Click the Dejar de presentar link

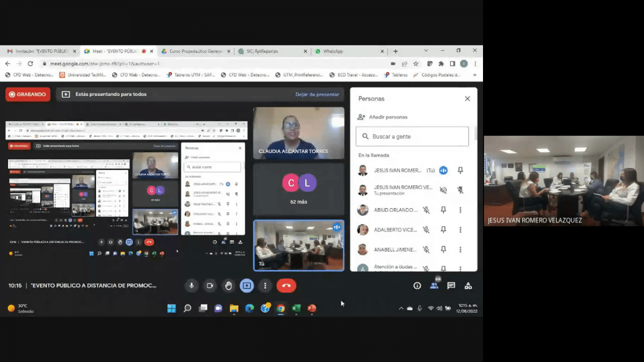coord(317,94)
